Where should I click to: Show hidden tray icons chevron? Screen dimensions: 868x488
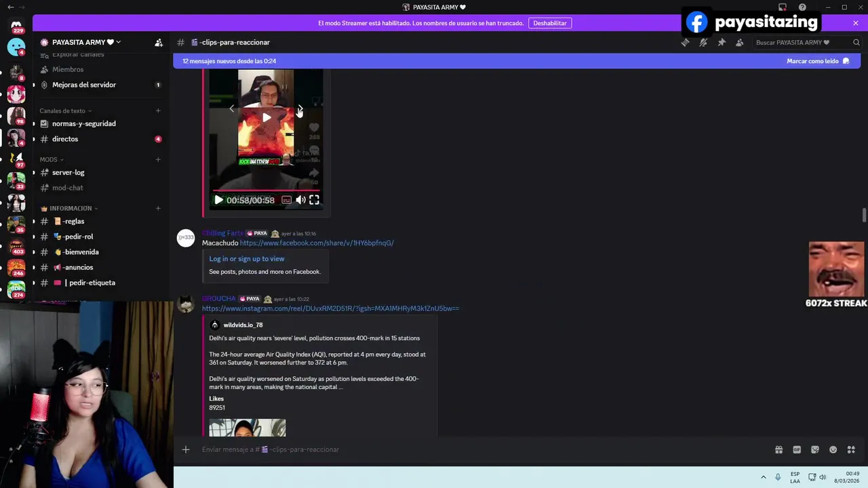[x=764, y=477]
